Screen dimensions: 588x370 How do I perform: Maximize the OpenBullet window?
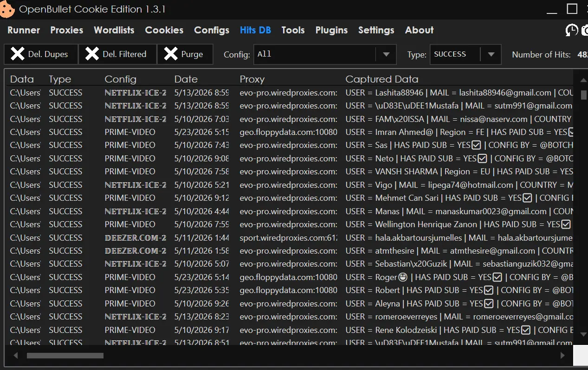[572, 9]
